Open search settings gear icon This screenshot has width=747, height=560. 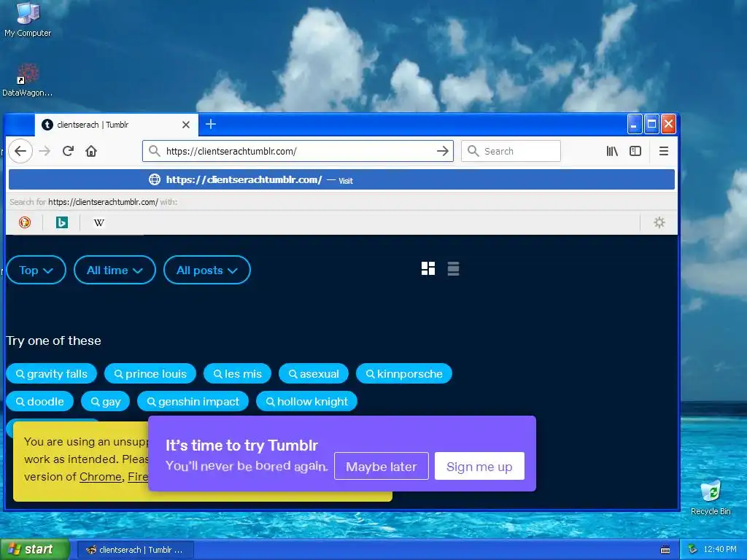(659, 222)
